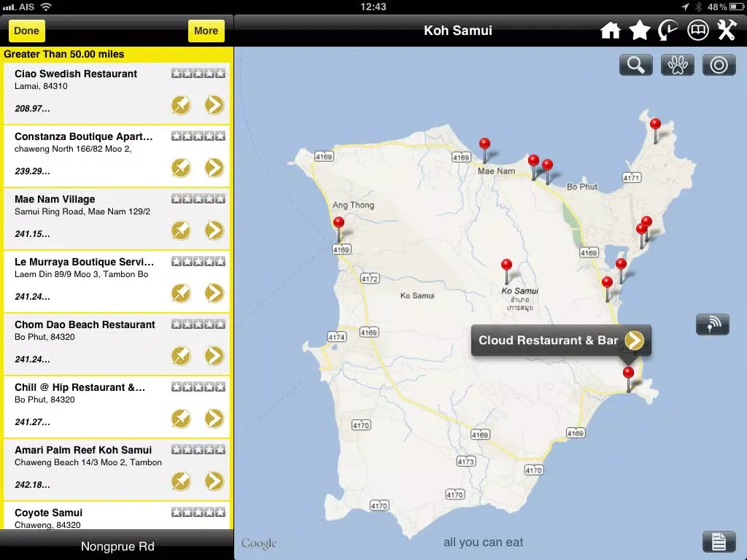
Task: Select the Coyote Samui listing
Action: pyautogui.click(x=117, y=516)
